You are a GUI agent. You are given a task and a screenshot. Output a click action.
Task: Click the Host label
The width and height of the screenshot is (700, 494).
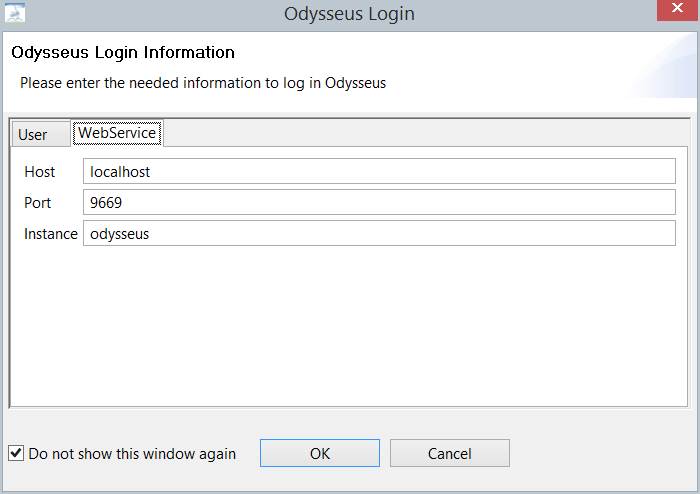click(40, 172)
